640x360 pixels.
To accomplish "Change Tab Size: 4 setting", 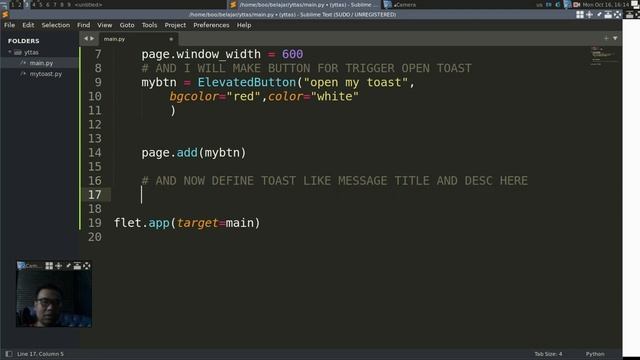I will pyautogui.click(x=548, y=354).
